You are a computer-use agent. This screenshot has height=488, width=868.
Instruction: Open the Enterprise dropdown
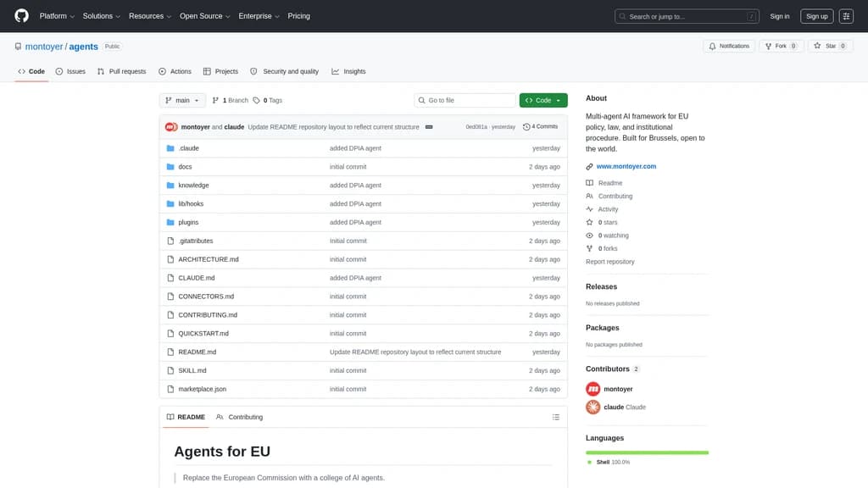pyautogui.click(x=259, y=16)
